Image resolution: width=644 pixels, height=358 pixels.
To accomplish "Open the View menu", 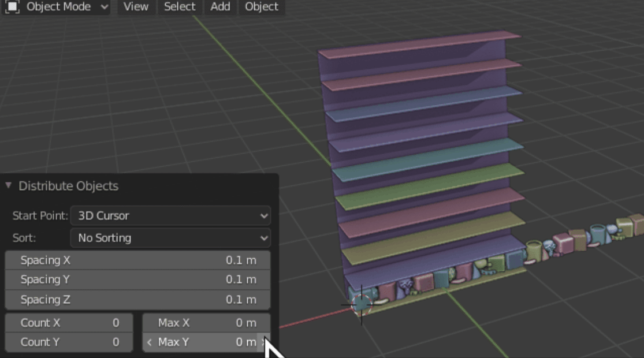I will pos(135,7).
